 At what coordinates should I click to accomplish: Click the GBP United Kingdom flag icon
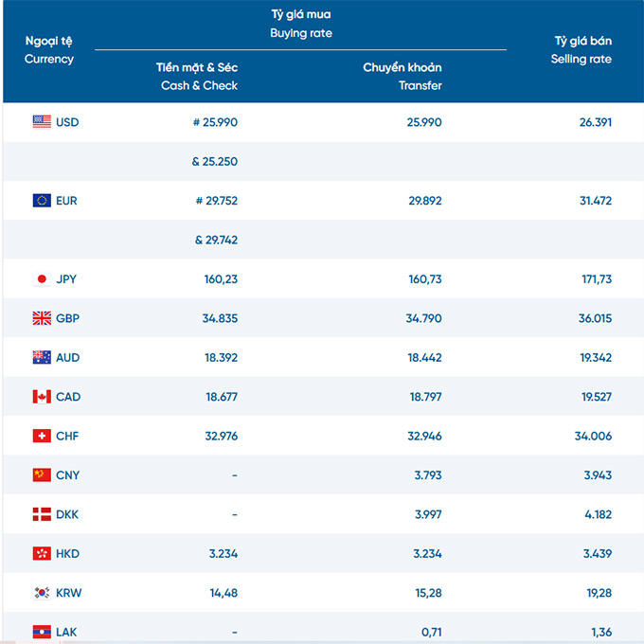(42, 318)
